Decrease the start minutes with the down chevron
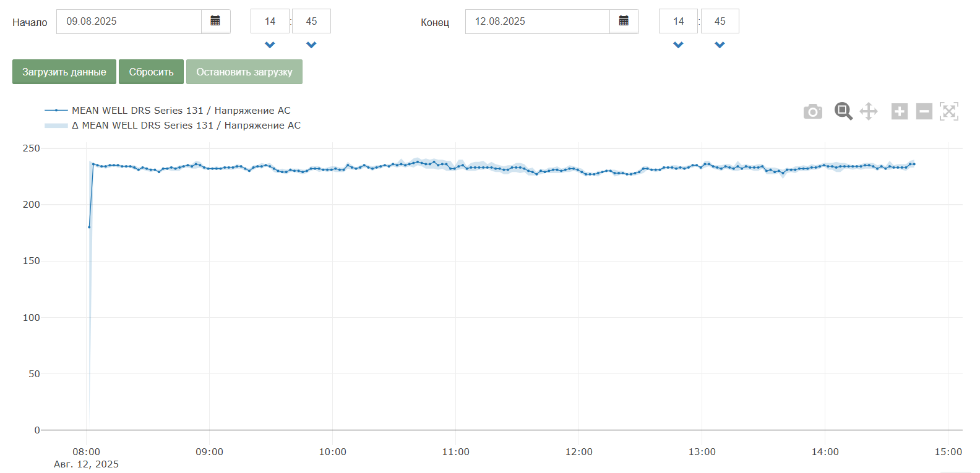Viewport: 980px width, 473px height. (311, 45)
